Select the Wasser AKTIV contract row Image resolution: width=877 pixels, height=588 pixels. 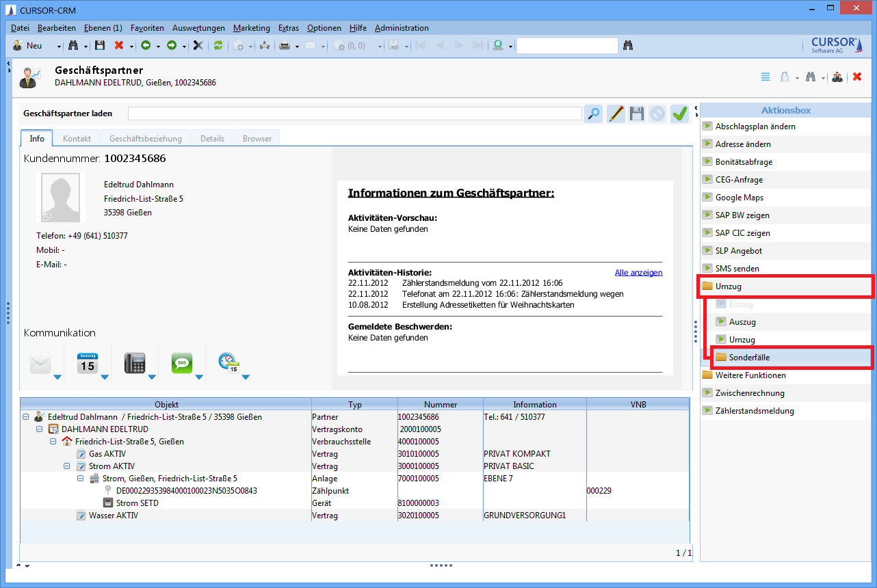tap(113, 516)
